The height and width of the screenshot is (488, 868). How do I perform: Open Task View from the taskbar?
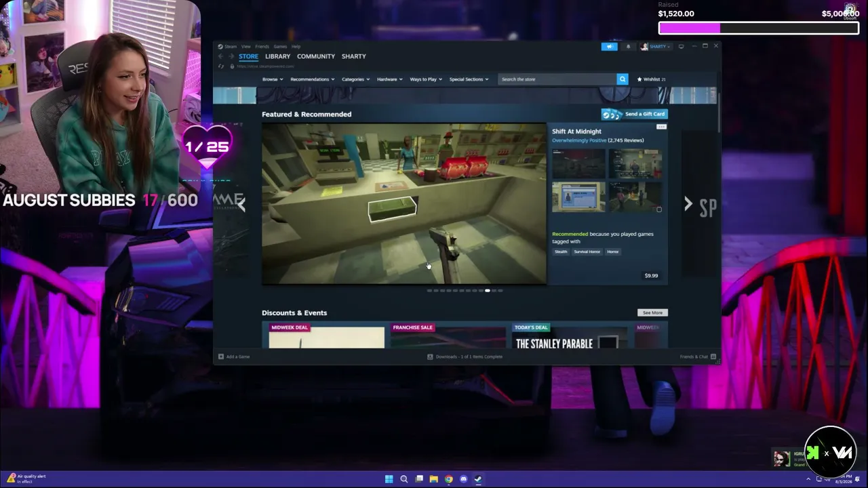(x=418, y=479)
